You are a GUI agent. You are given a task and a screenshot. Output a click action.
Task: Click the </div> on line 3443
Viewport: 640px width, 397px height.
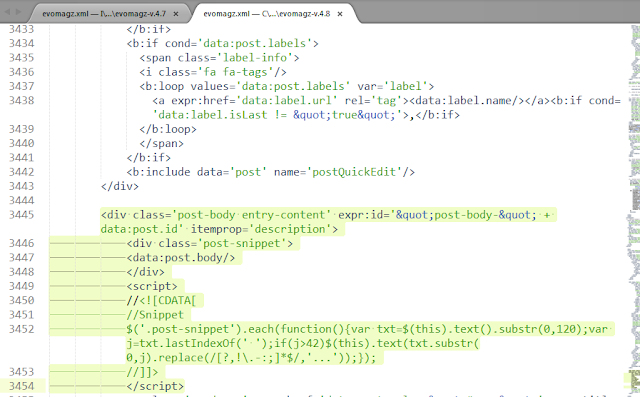(120, 186)
